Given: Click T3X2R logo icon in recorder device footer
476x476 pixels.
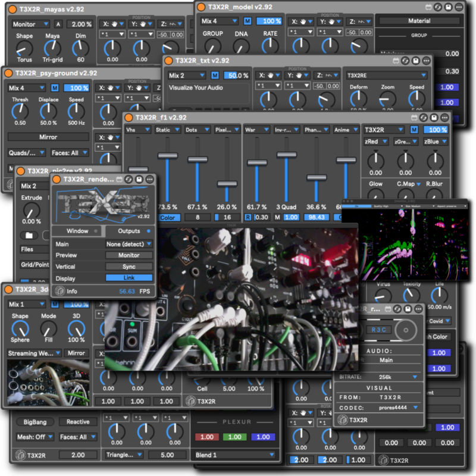Looking at the screenshot, I should [343, 420].
